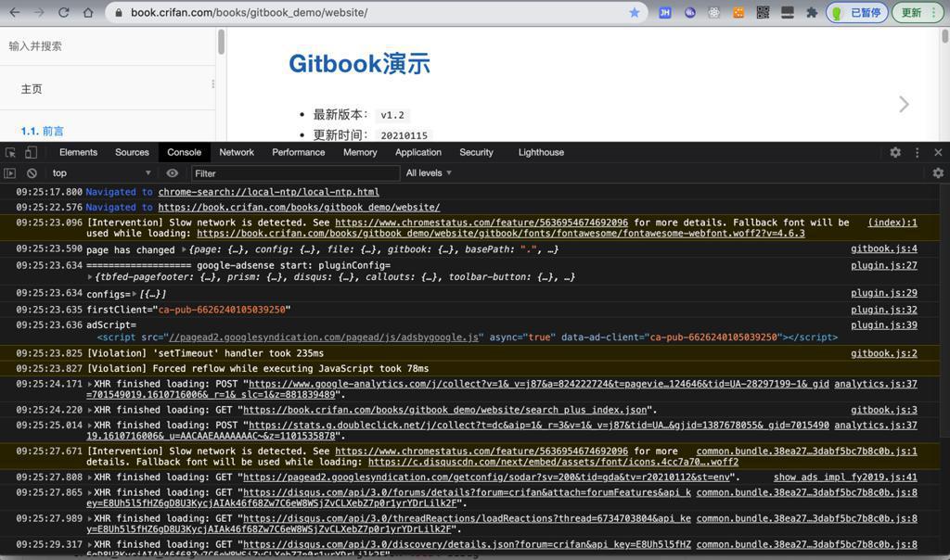Expand the getconfig/sodar XHR GET entry
950x560 pixels.
click(x=90, y=477)
